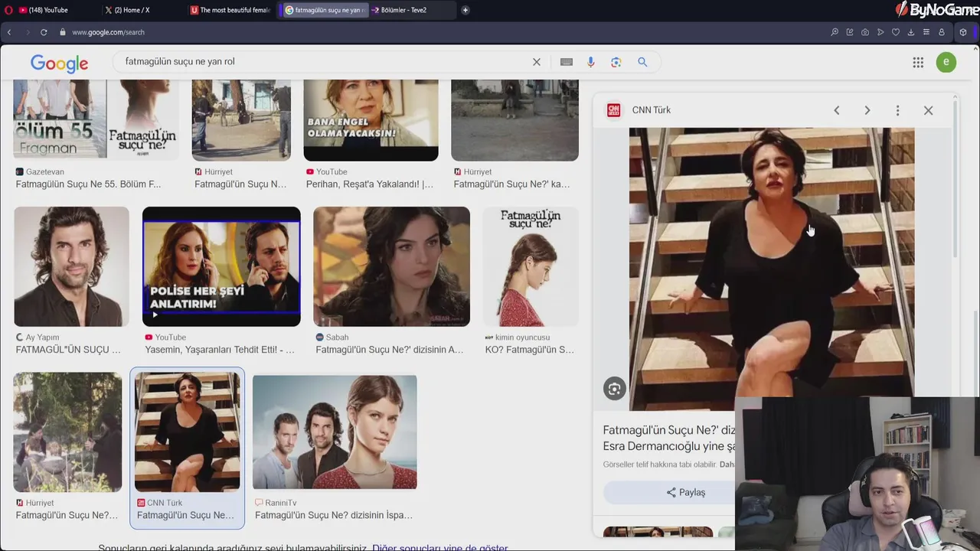Show next image in preview panel
Viewport: 980px width, 551px height.
[x=867, y=110]
